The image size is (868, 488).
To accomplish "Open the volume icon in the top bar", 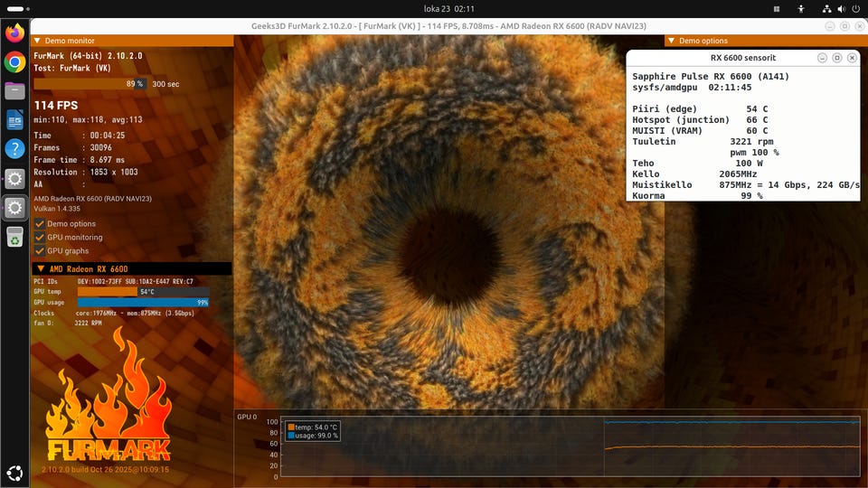I will tap(842, 9).
